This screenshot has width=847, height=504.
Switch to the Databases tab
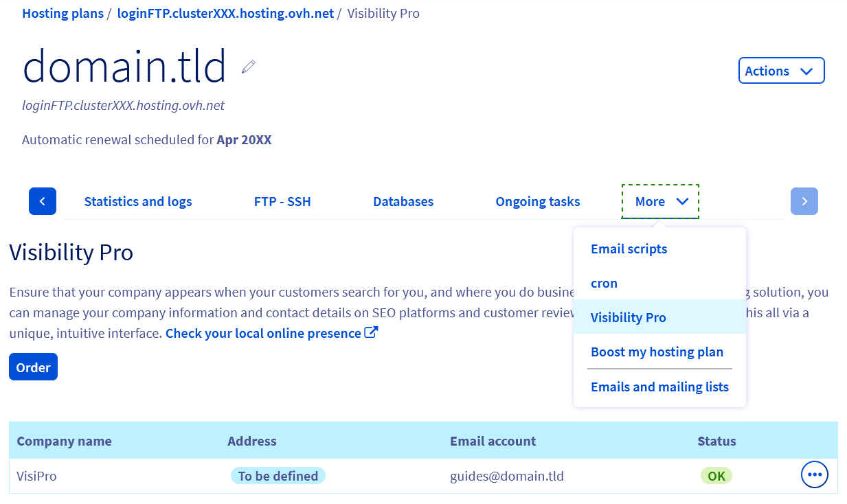(x=403, y=201)
